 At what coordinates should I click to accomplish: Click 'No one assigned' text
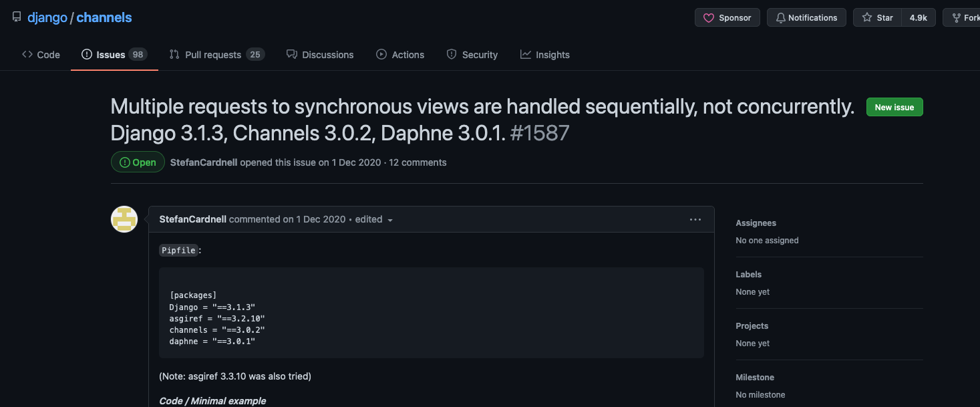tap(767, 241)
